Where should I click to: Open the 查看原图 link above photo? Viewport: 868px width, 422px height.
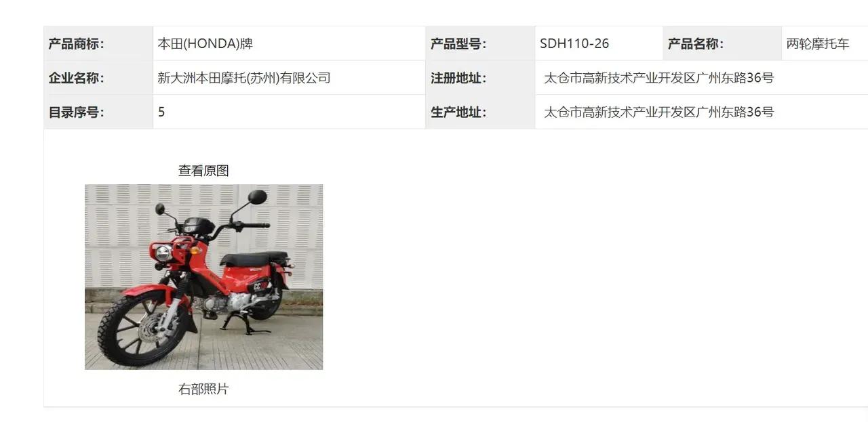[x=203, y=171]
